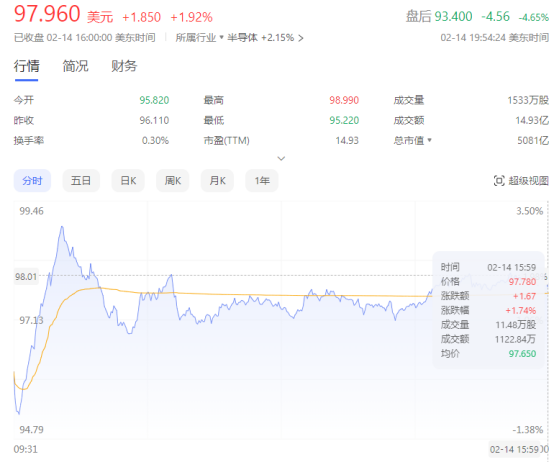Click tooltip 成交额 value 1122.84万
The width and height of the screenshot is (554, 462).
[515, 339]
